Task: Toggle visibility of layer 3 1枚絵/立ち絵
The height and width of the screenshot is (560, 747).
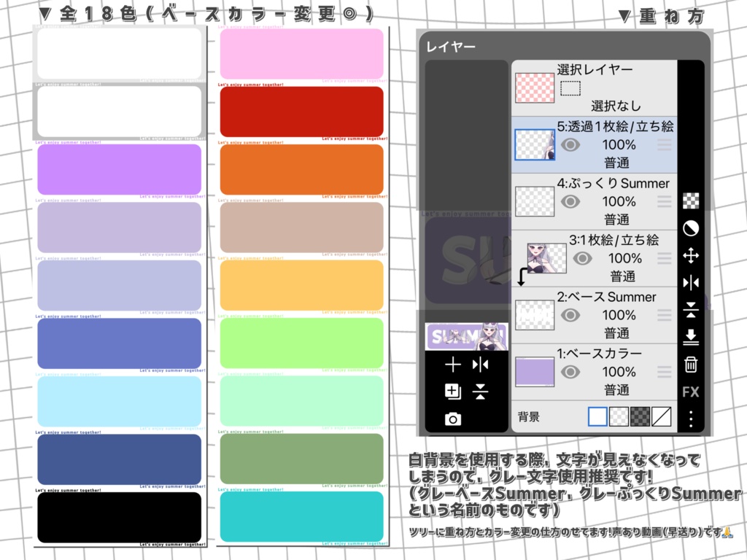Action: [582, 258]
